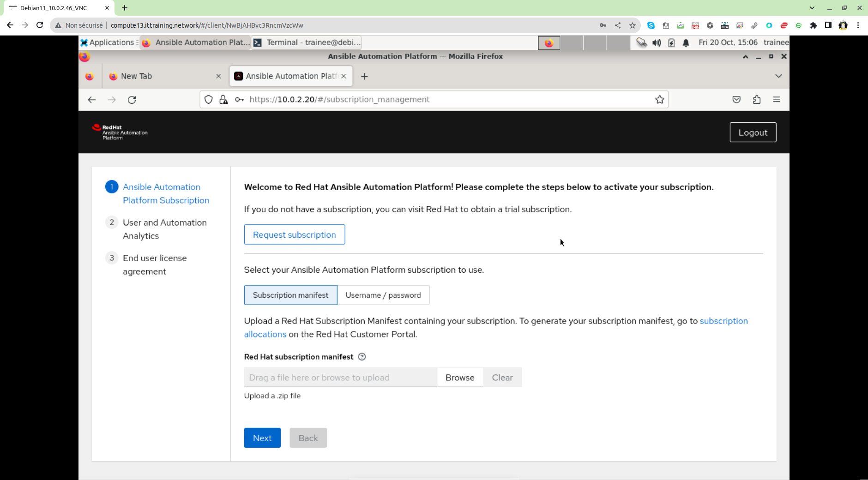Open subscription allocations link
868x480 pixels.
point(723,321)
